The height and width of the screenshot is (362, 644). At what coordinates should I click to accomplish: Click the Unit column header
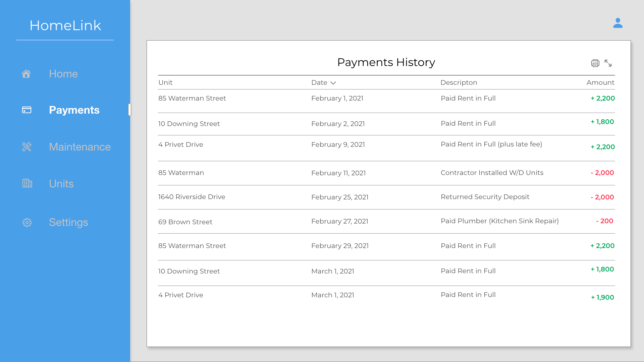[x=165, y=82]
